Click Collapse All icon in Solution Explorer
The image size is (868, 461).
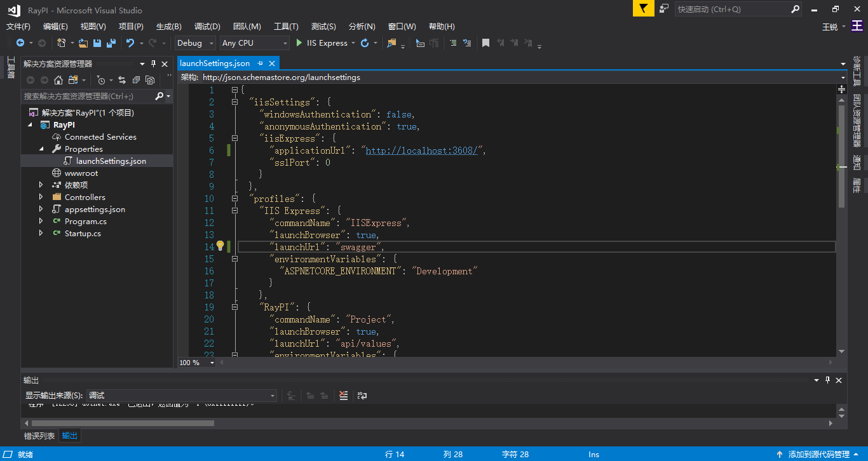pyautogui.click(x=136, y=80)
